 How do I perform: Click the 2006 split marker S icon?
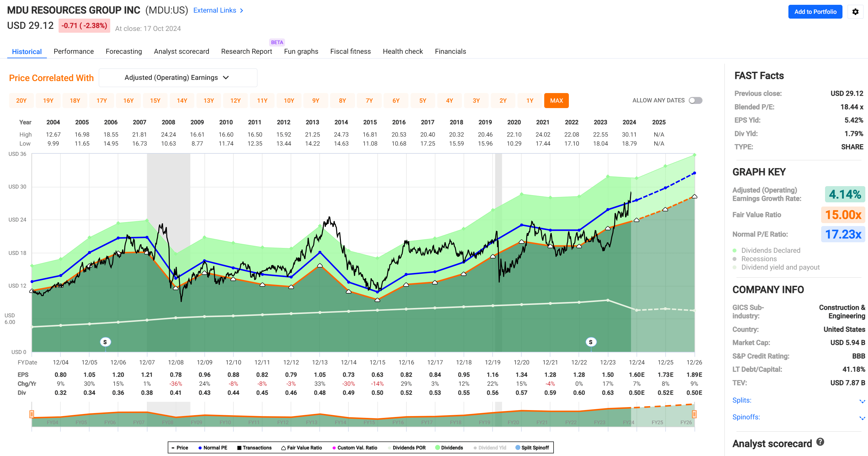point(105,342)
